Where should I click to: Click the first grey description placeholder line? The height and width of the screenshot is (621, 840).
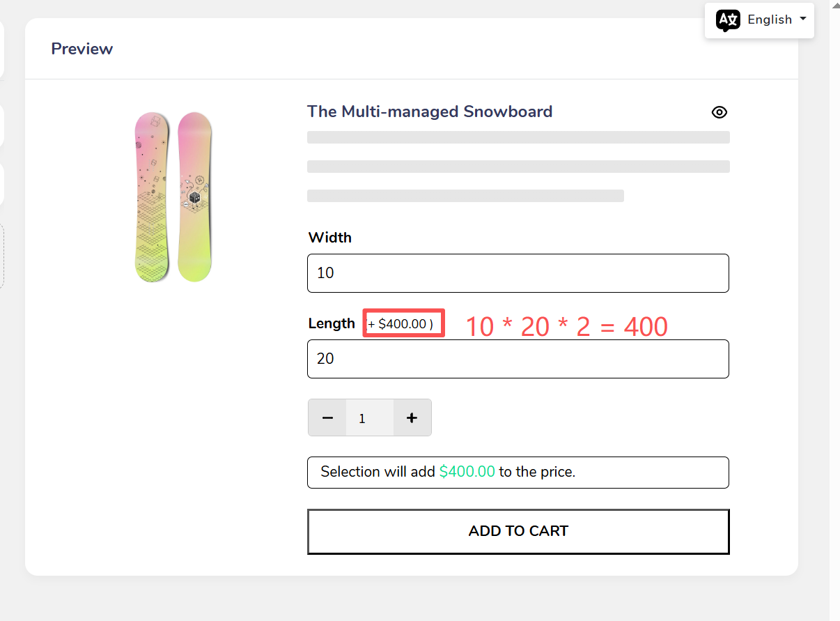518,137
